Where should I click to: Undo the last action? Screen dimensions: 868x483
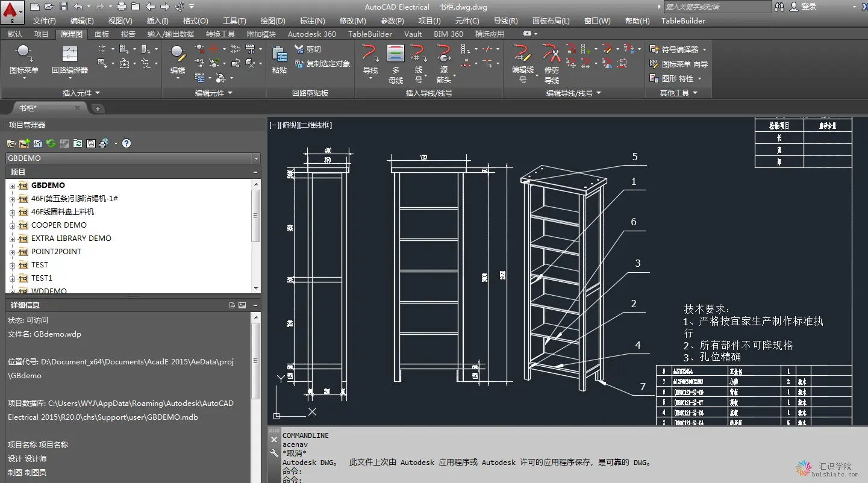click(x=78, y=7)
